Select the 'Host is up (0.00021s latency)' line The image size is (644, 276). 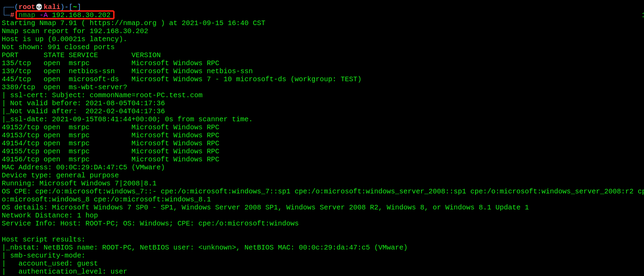click(65, 39)
